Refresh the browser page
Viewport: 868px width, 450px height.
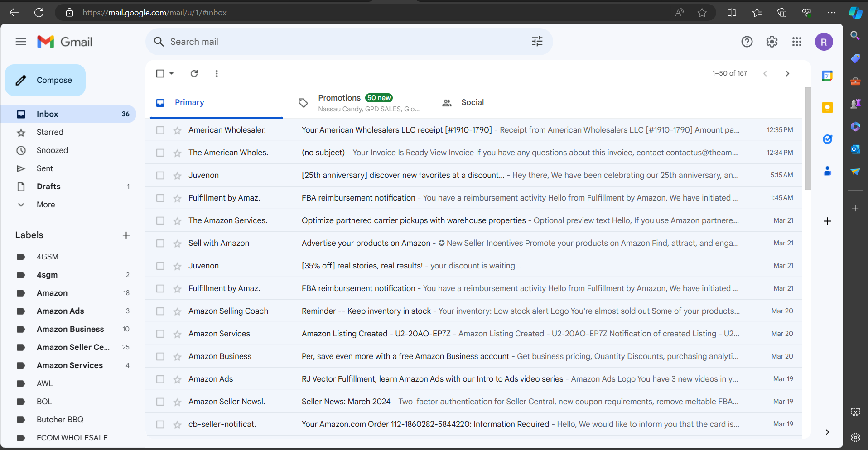(39, 13)
